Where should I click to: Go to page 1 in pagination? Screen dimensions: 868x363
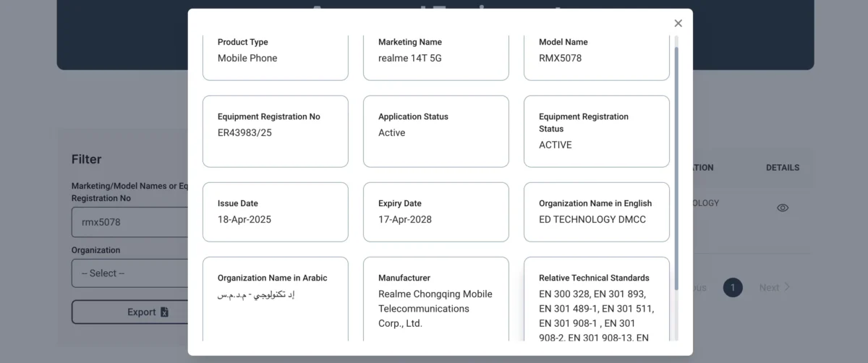733,287
